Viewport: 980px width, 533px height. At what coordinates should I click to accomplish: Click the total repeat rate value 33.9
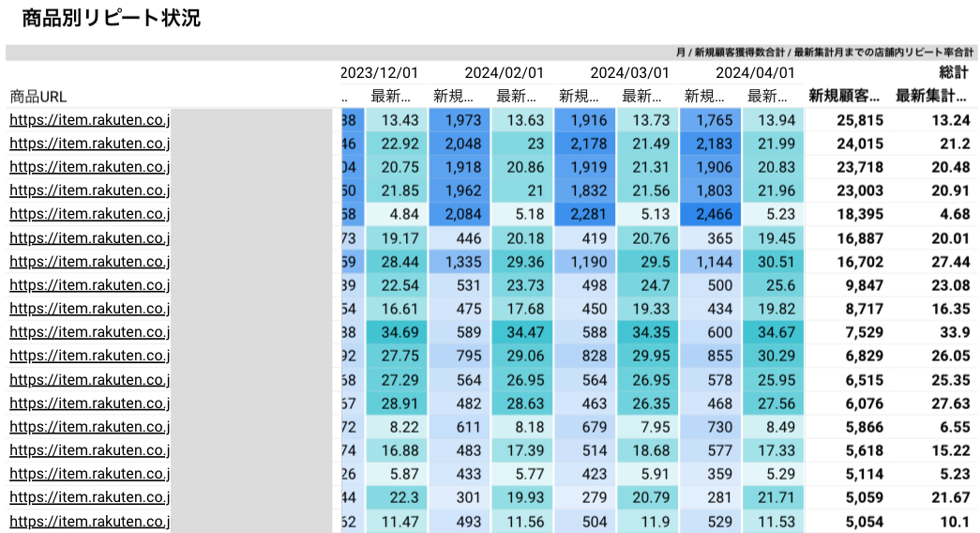953,331
